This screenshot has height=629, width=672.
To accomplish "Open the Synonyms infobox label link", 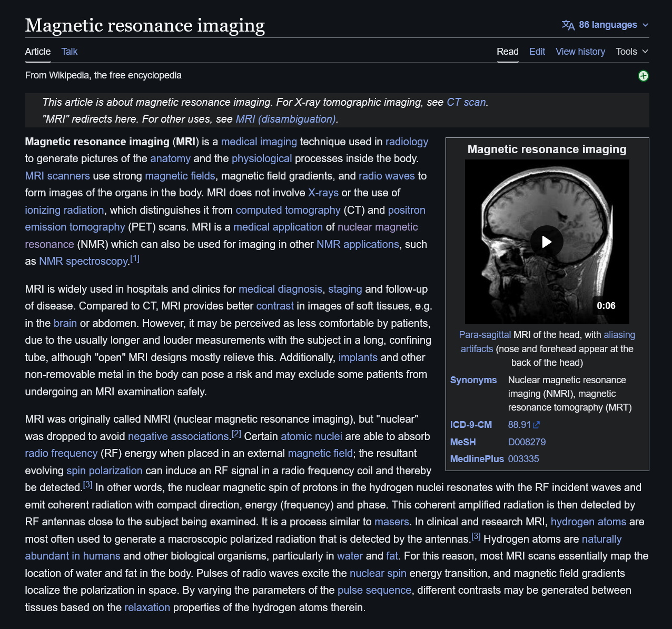I will [x=473, y=380].
